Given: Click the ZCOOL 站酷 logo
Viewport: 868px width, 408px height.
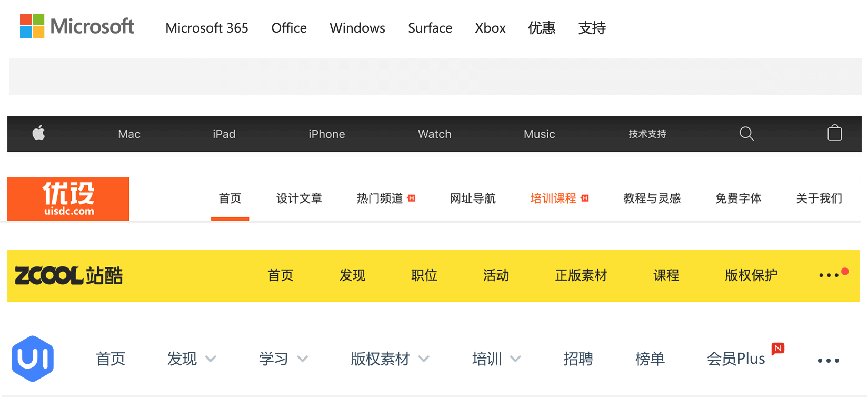Looking at the screenshot, I should [x=68, y=275].
